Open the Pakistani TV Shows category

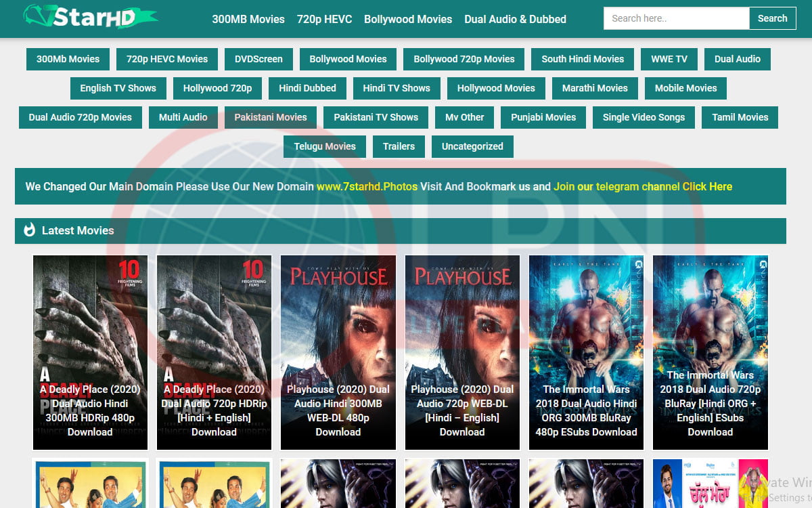376,117
